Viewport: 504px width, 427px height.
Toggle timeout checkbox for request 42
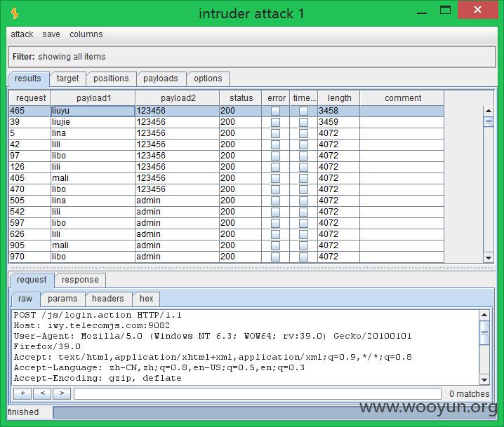303,144
